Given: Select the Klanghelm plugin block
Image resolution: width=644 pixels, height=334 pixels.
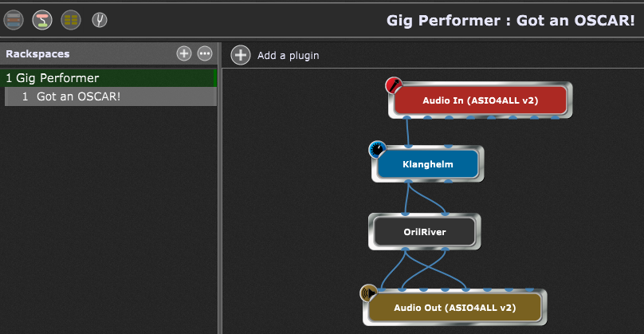Looking at the screenshot, I should [427, 164].
